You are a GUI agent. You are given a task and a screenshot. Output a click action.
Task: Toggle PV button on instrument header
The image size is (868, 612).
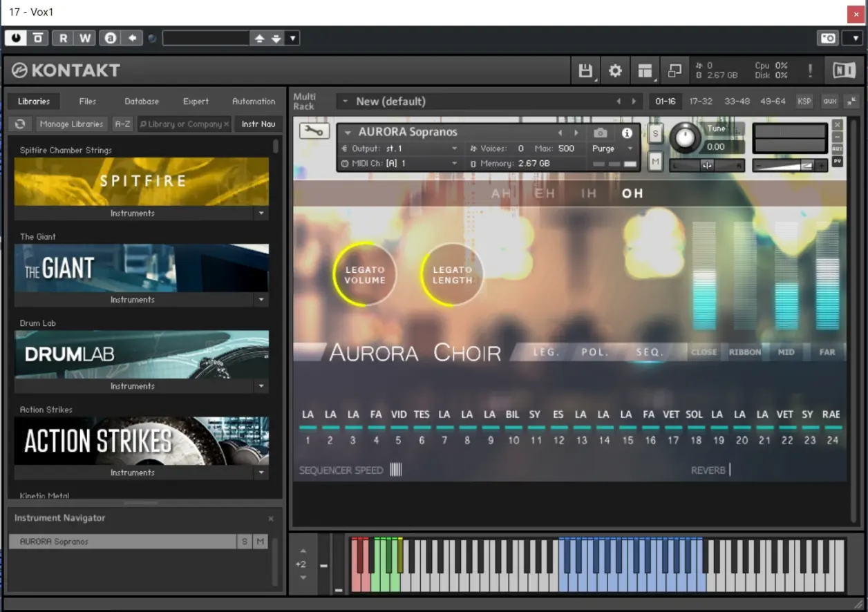click(x=838, y=161)
